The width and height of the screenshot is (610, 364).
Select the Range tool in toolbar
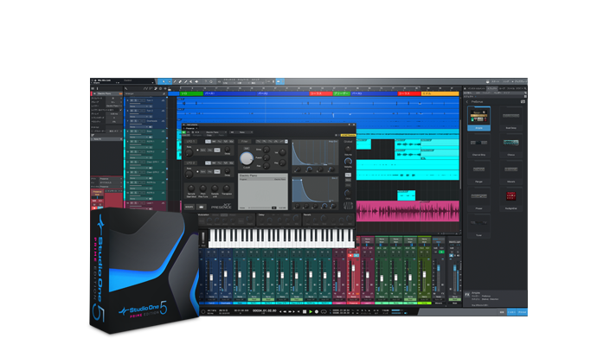pos(170,81)
